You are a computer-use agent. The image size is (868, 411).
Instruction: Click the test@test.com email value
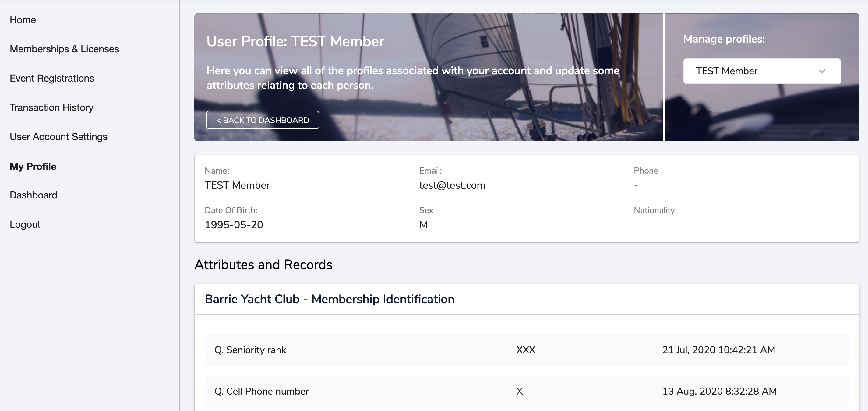tap(452, 185)
